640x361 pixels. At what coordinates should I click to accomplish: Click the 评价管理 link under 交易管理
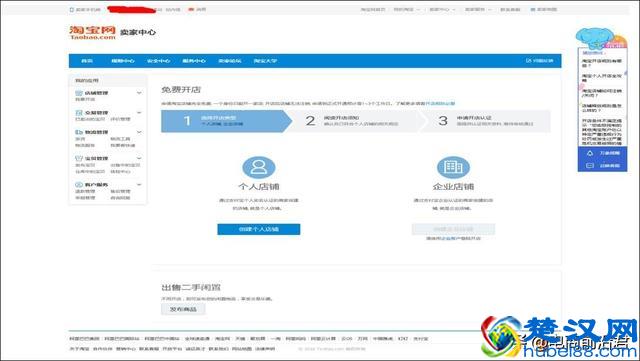click(x=120, y=119)
